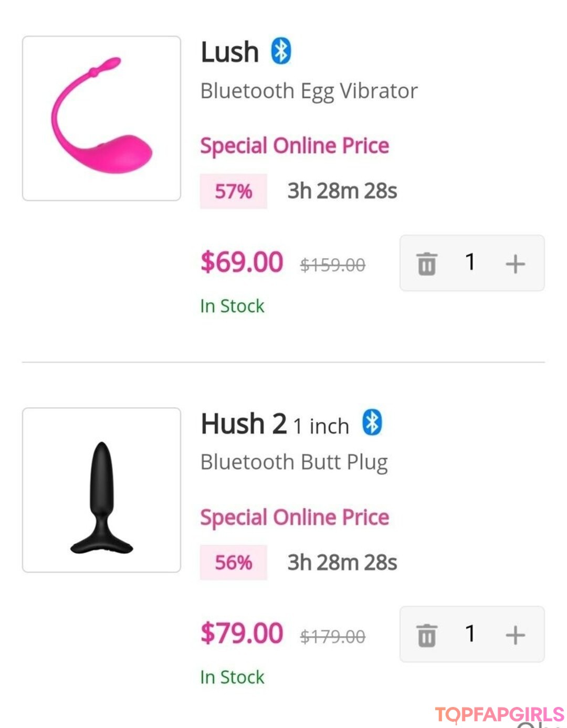Remove Hush 2 using its trash icon
The width and height of the screenshot is (567, 728).
pyautogui.click(x=426, y=635)
